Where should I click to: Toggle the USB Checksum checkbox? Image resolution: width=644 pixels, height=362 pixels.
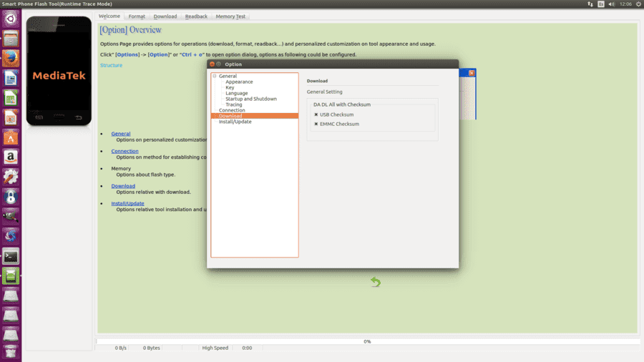pyautogui.click(x=316, y=114)
